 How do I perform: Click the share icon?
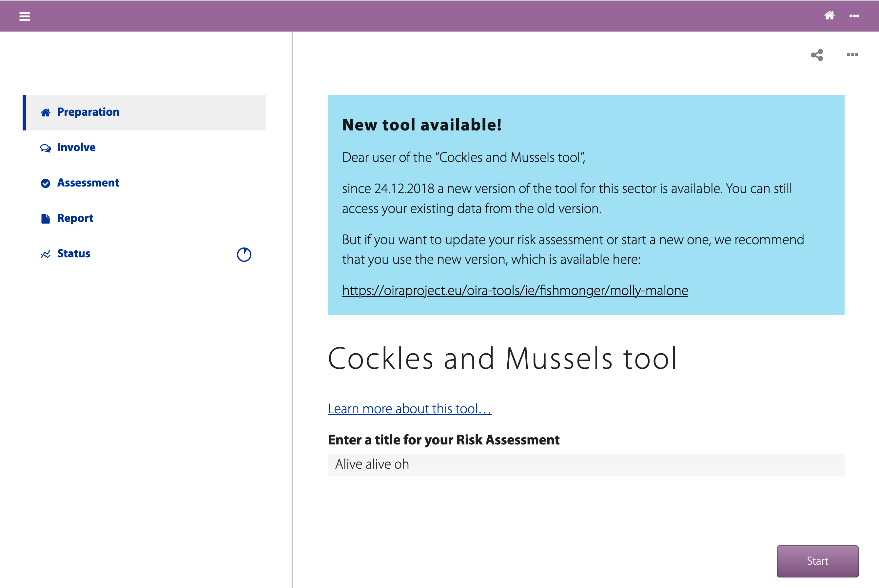[x=817, y=55]
